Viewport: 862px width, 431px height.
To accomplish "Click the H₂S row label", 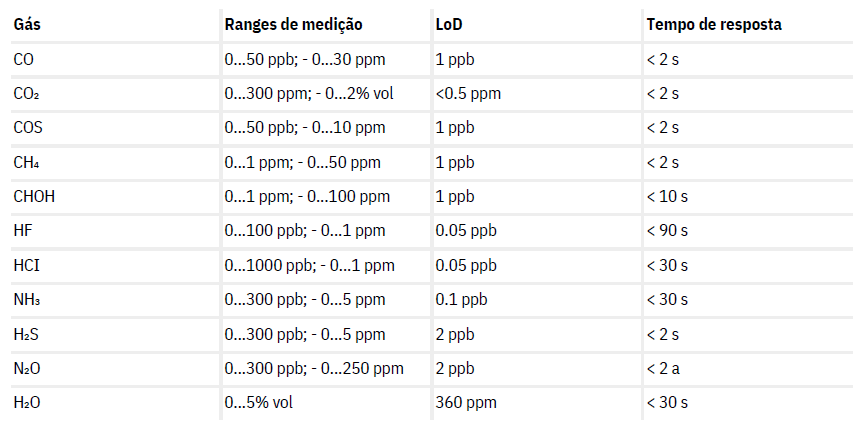I will click(x=25, y=334).
